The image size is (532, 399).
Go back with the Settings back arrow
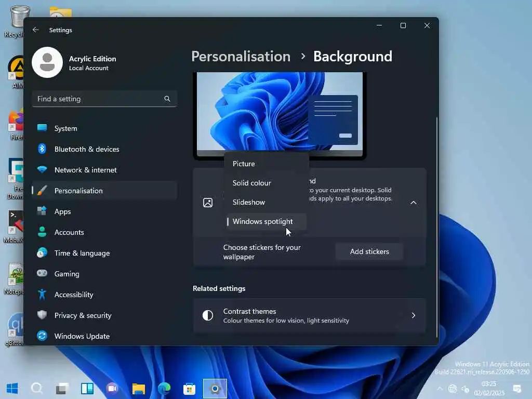(x=36, y=30)
